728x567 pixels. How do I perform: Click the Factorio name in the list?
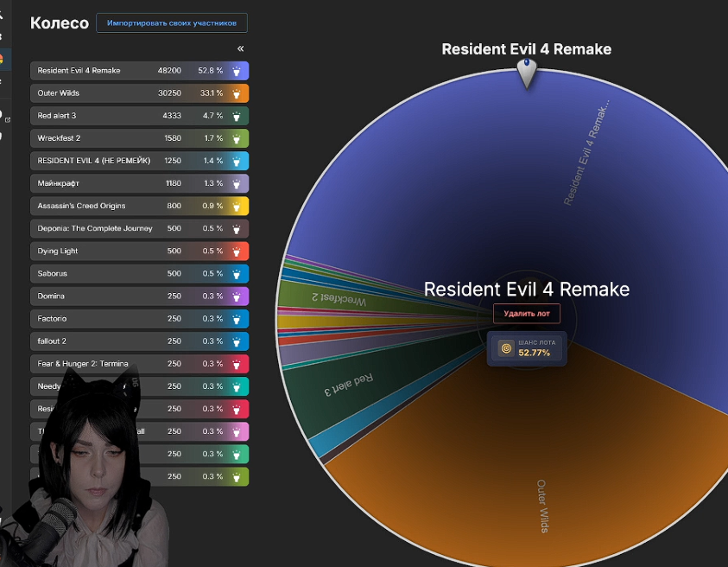(x=52, y=318)
